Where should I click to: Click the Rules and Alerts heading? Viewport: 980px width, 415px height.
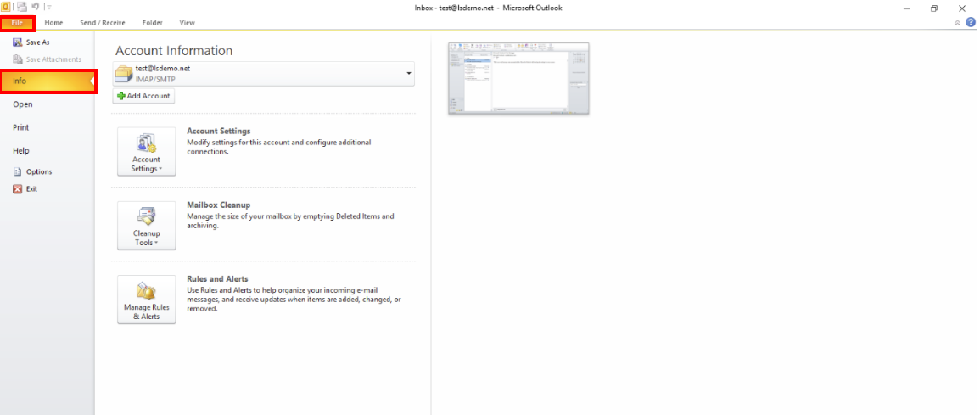pyautogui.click(x=217, y=278)
